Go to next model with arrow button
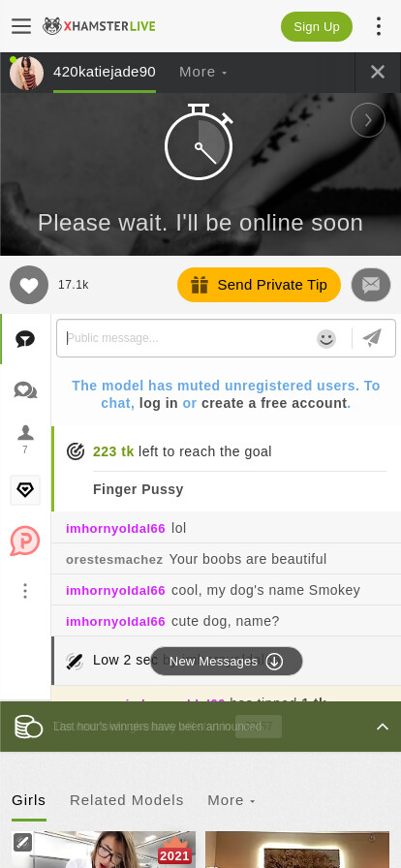This screenshot has width=401, height=868. [368, 120]
